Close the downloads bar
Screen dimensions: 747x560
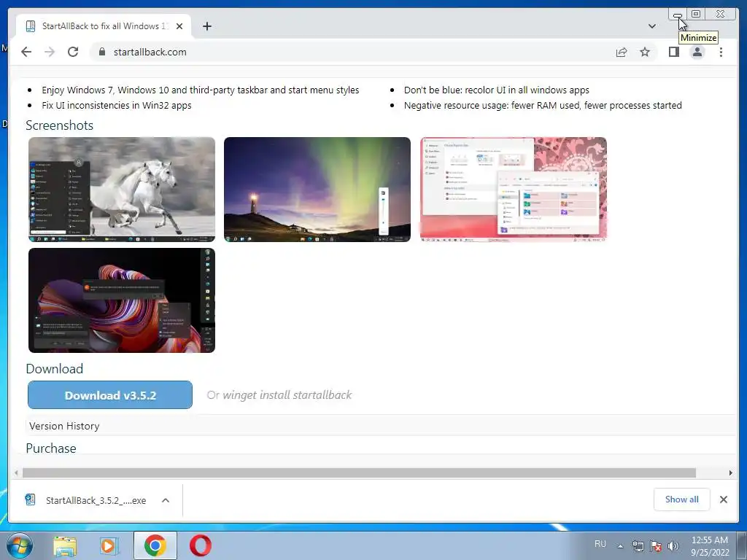point(724,499)
